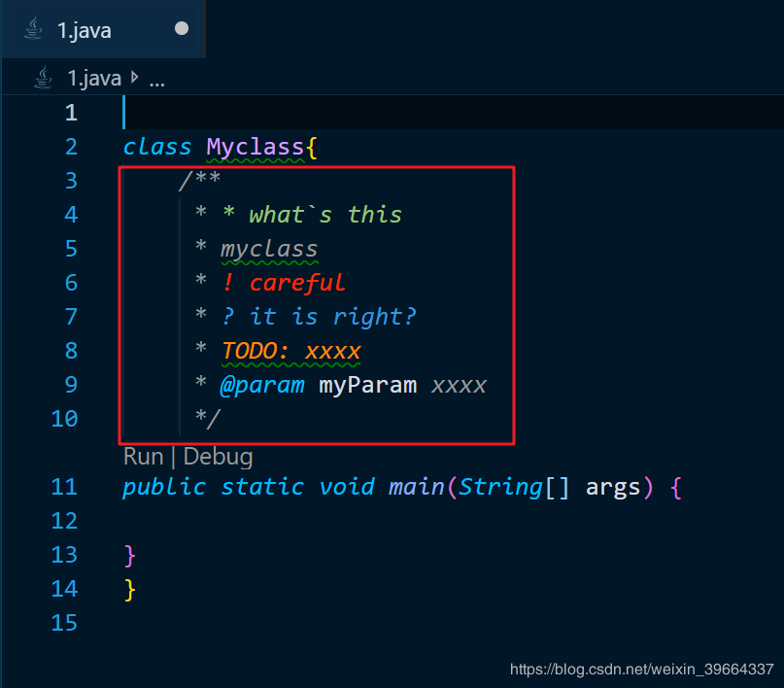Click the @param tag in the comment
Screen dimensions: 784x688
tap(262, 385)
